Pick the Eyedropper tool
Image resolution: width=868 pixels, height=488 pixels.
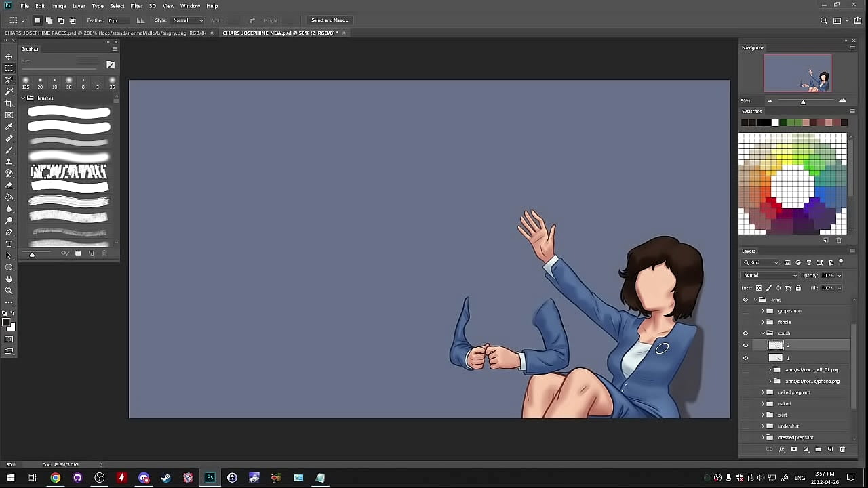point(9,127)
